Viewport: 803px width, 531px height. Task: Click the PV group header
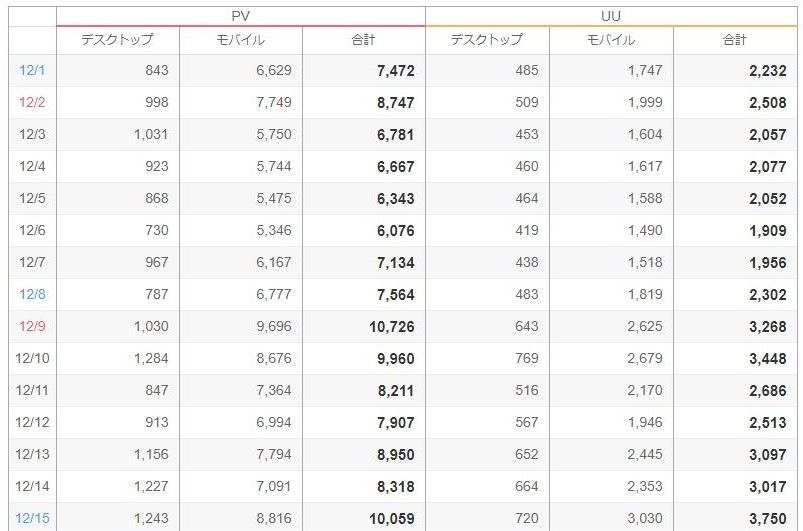coord(240,16)
